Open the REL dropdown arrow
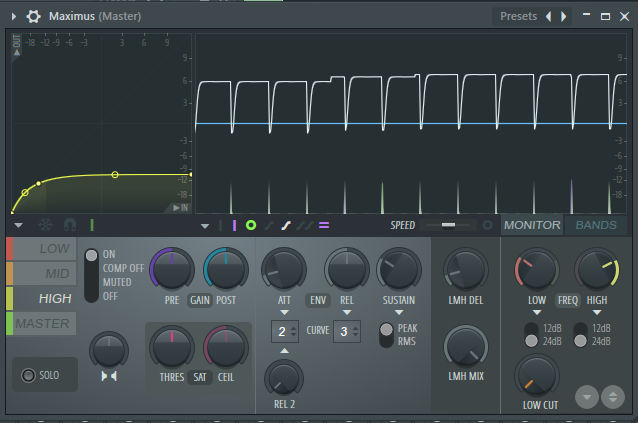 [x=347, y=312]
